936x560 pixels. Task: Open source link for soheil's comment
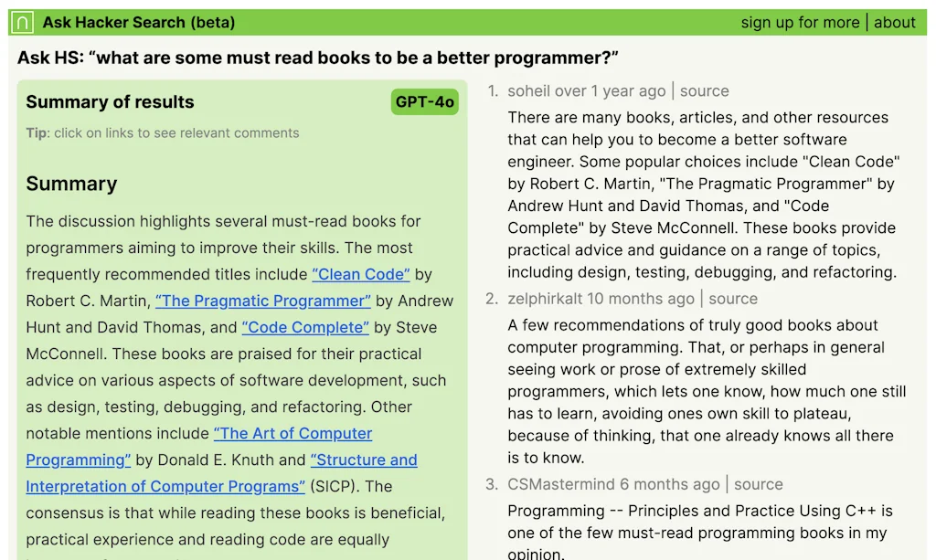tap(705, 90)
